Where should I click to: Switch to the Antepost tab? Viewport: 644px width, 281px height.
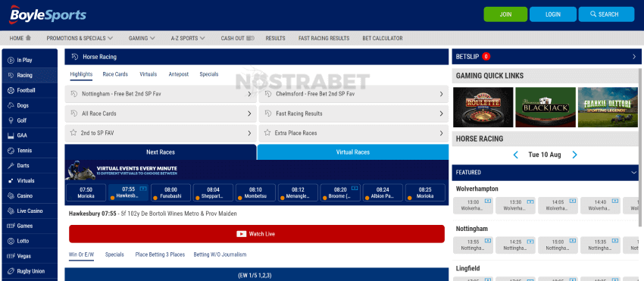point(179,74)
